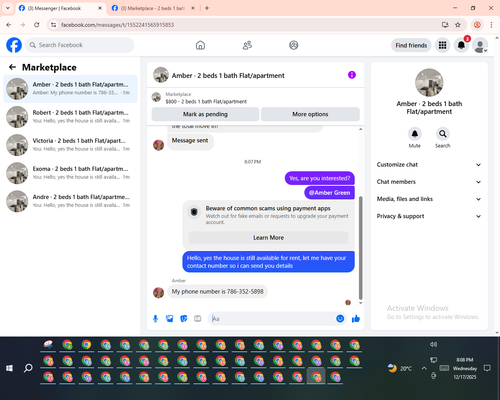Open Exoma conversation in chat list

coord(70,173)
